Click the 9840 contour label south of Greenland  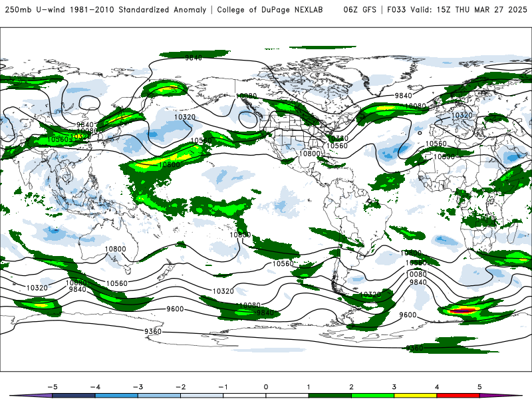point(403,96)
